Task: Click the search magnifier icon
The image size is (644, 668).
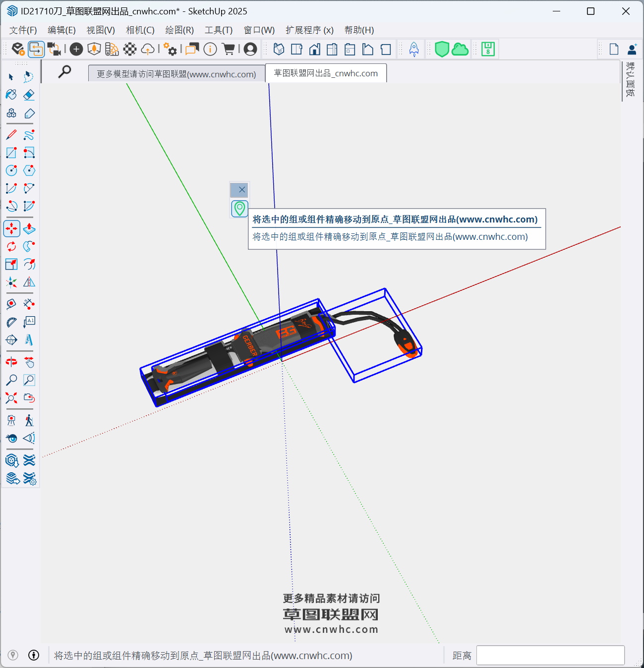Action: click(64, 72)
